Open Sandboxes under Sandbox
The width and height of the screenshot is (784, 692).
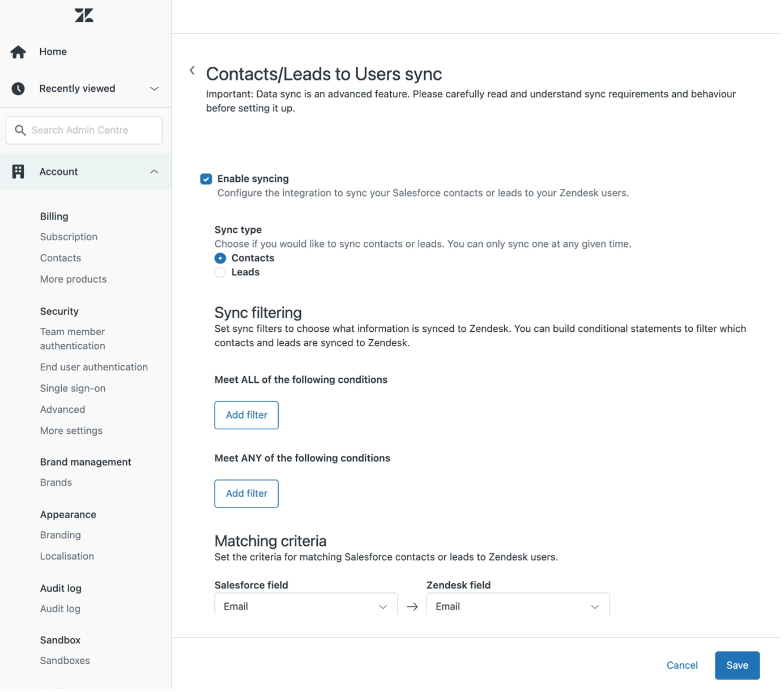pyautogui.click(x=65, y=663)
